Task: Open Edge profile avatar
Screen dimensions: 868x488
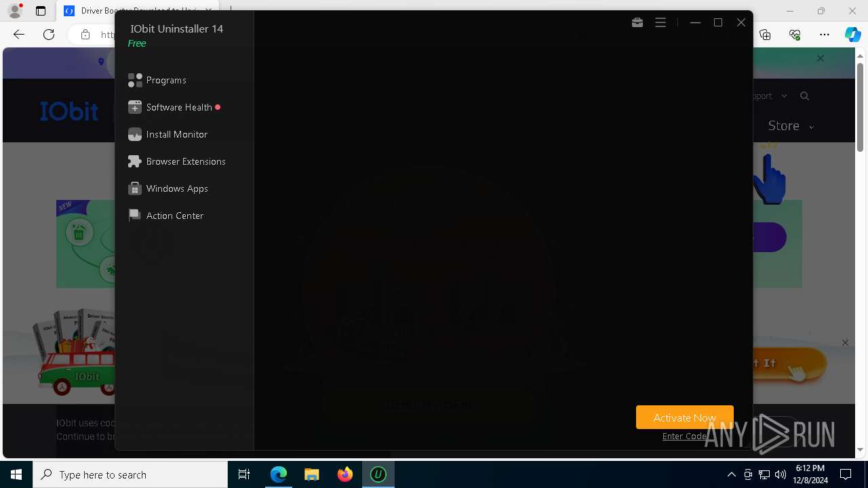Action: click(15, 11)
